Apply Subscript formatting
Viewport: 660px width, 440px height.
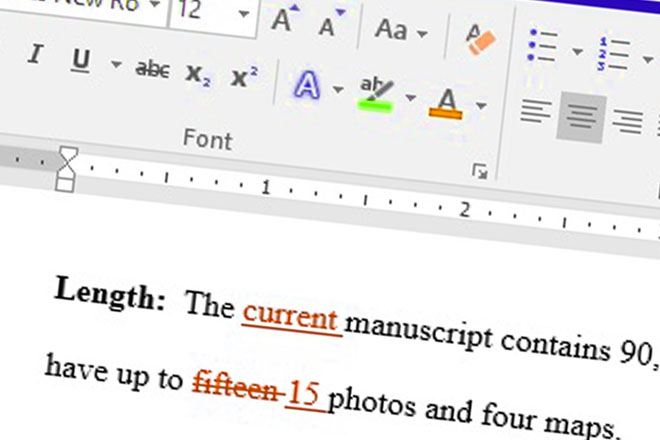click(198, 75)
